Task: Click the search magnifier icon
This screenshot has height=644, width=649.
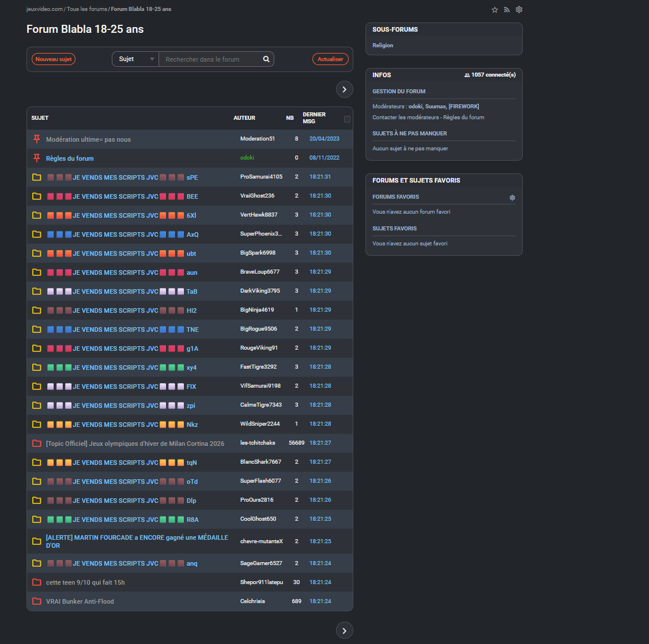Action: click(266, 59)
